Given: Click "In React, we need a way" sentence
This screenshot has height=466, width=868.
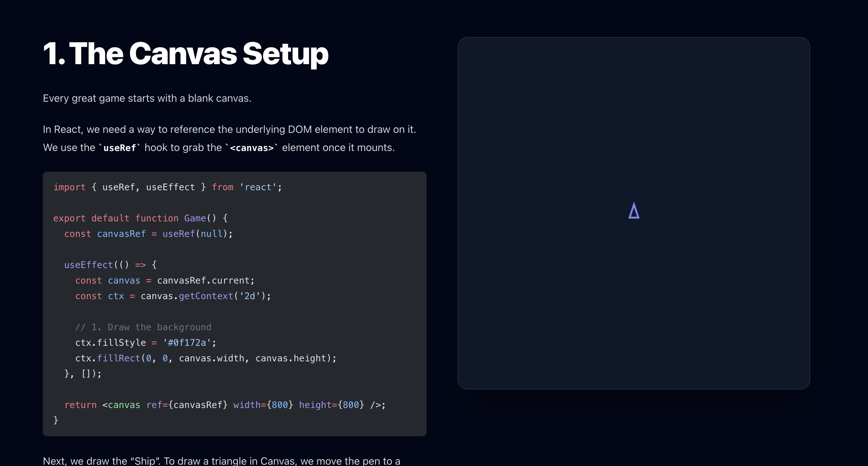Looking at the screenshot, I should click(x=229, y=129).
